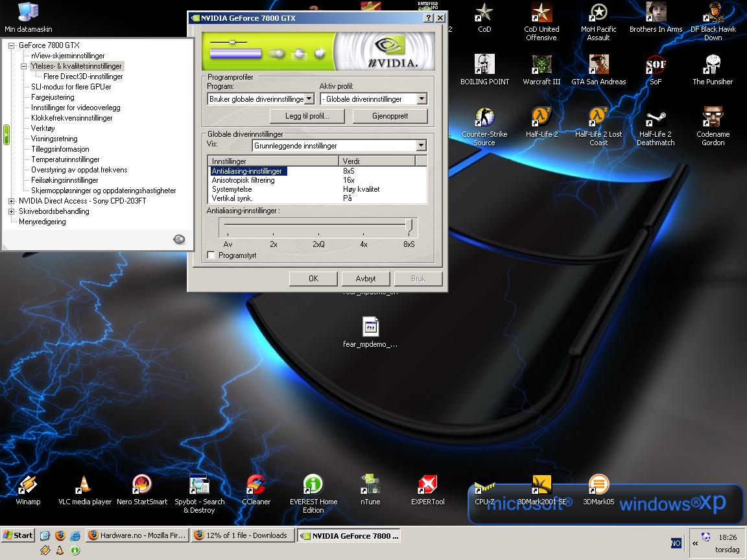747x560 pixels.
Task: Select Temperaturinnstillinger tree item
Action: pos(65,159)
